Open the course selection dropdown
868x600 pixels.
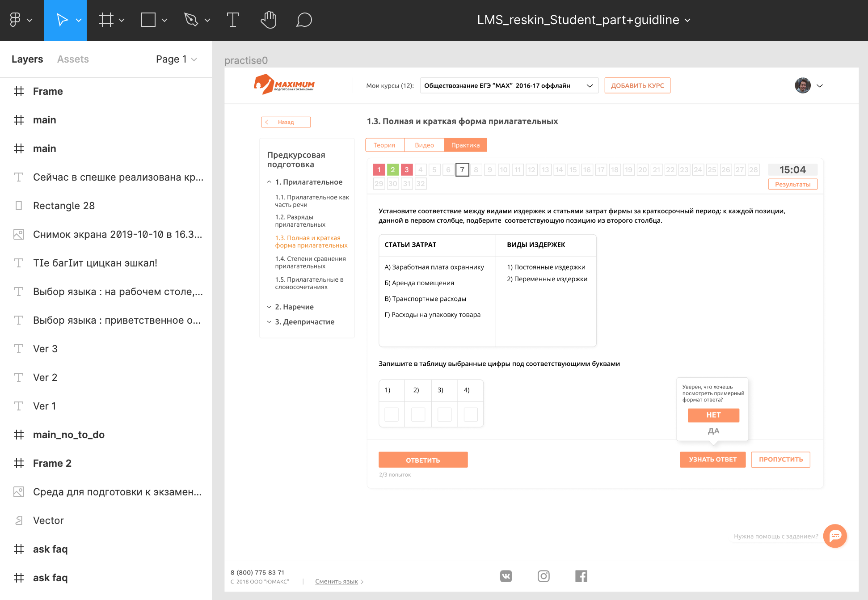[509, 86]
